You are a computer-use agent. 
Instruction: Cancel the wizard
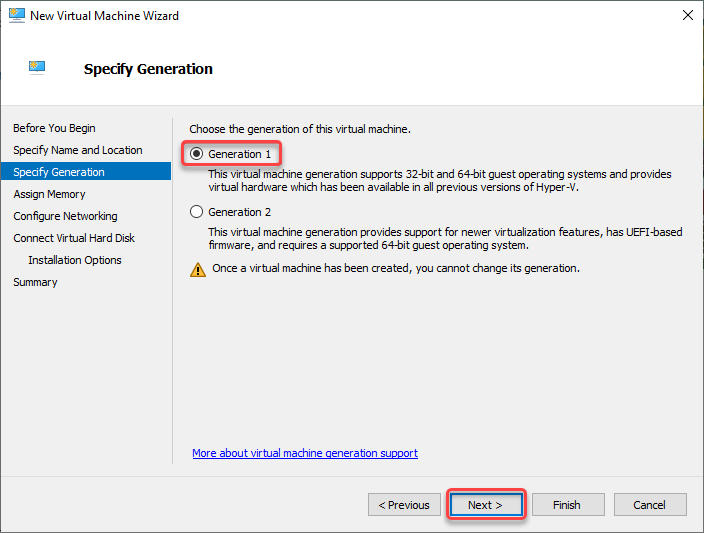(x=650, y=505)
